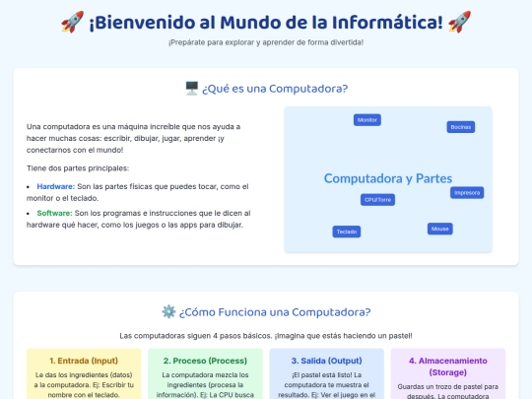Click the rocket emoji right of title
532x399 pixels.
[459, 23]
